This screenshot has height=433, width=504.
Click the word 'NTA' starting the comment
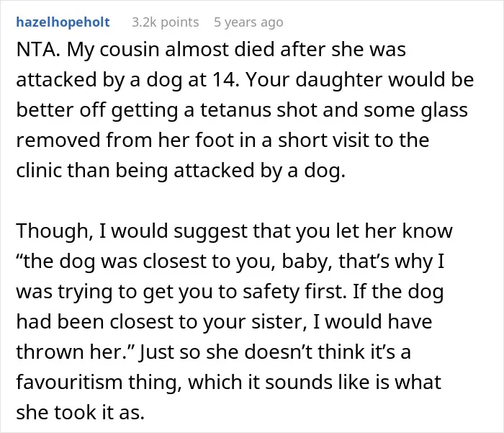(36, 50)
